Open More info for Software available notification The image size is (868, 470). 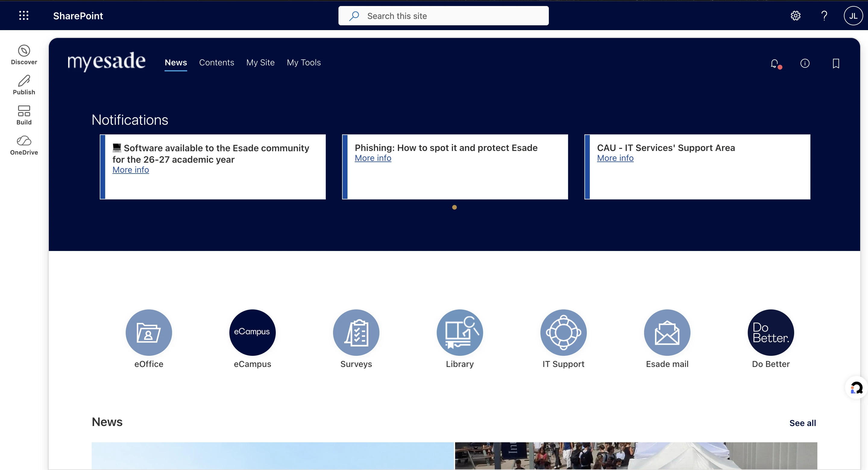[x=131, y=170]
